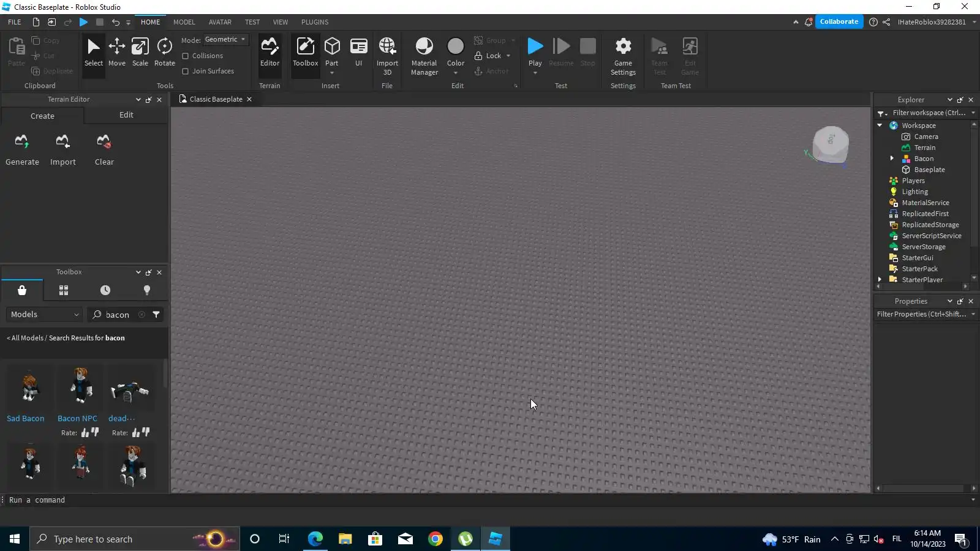
Task: Open the Toolbox Recent tab
Action: pyautogui.click(x=105, y=290)
